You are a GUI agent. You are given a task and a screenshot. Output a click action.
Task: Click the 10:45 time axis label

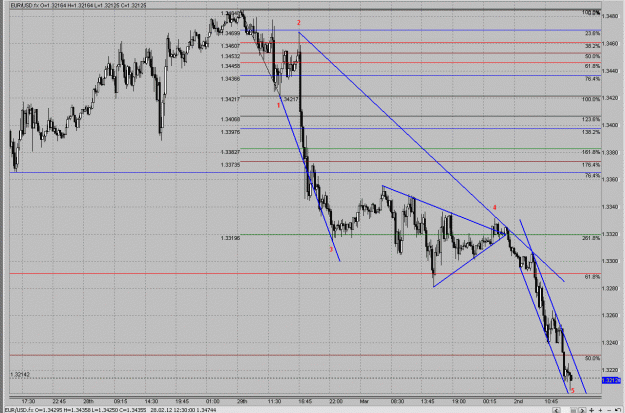(551, 401)
